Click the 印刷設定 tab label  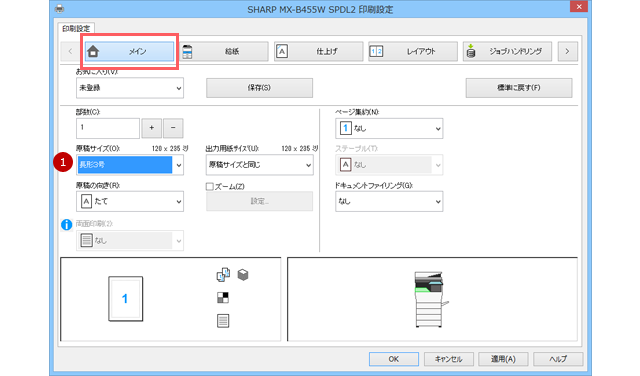click(x=76, y=29)
